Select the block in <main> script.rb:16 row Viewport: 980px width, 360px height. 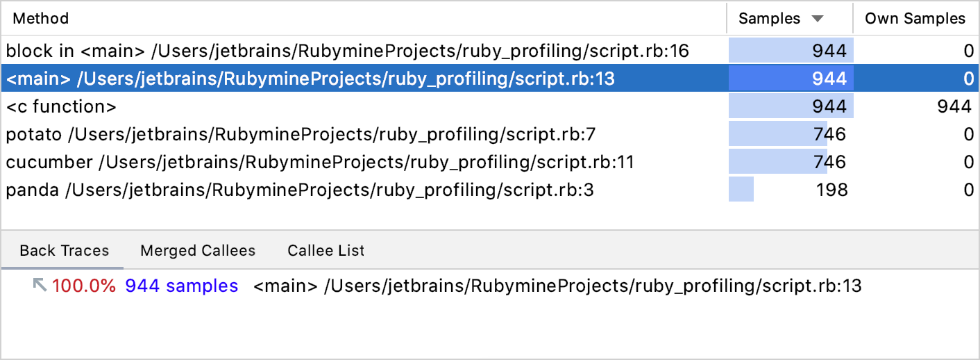click(x=347, y=51)
